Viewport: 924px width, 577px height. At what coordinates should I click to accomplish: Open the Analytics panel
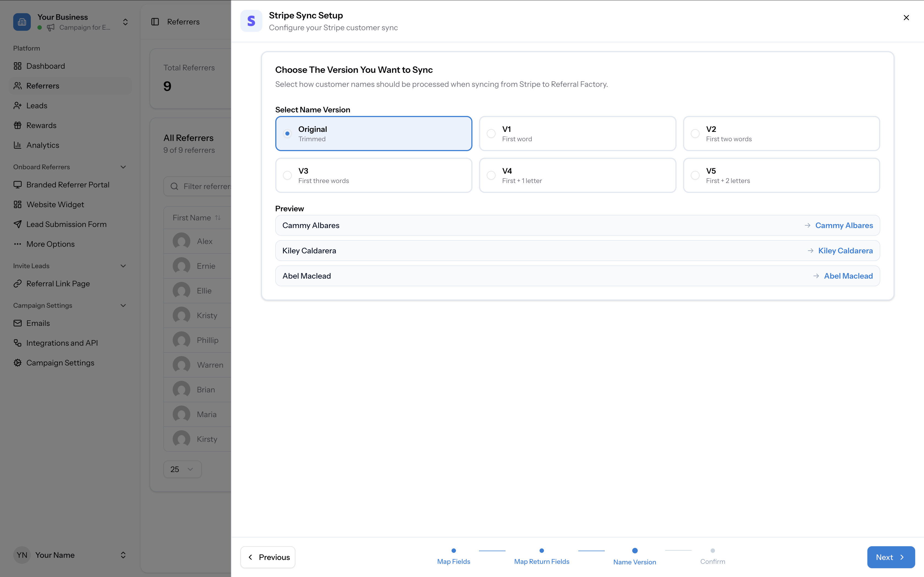[43, 145]
